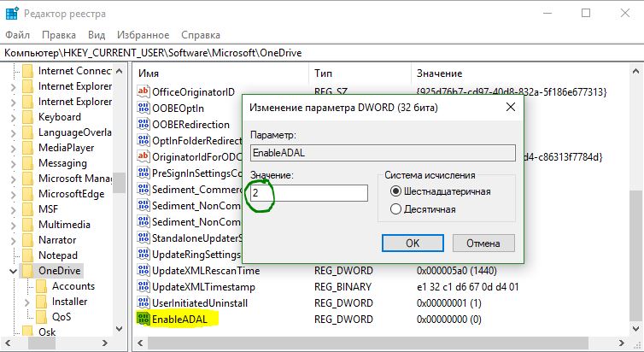Open the Вид menu
The width and height of the screenshot is (644, 352).
[97, 35]
